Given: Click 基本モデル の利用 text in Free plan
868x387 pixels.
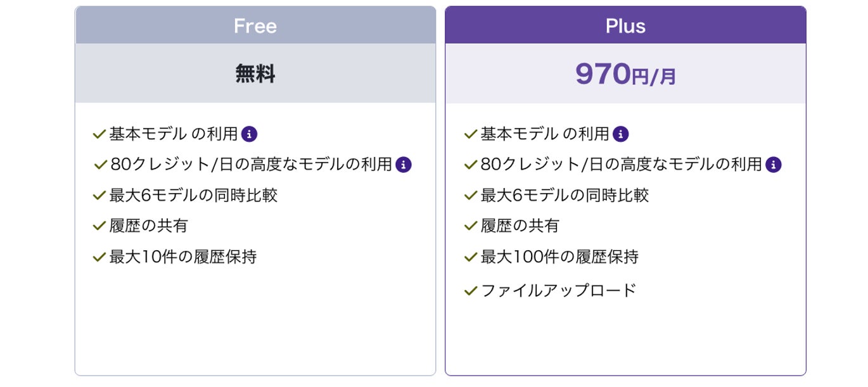Looking at the screenshot, I should [x=173, y=134].
